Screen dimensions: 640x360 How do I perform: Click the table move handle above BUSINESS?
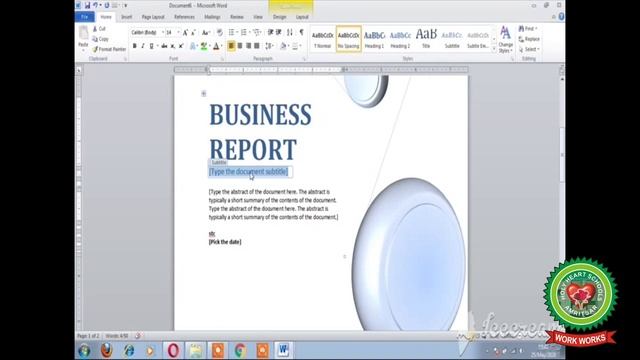pos(204,93)
